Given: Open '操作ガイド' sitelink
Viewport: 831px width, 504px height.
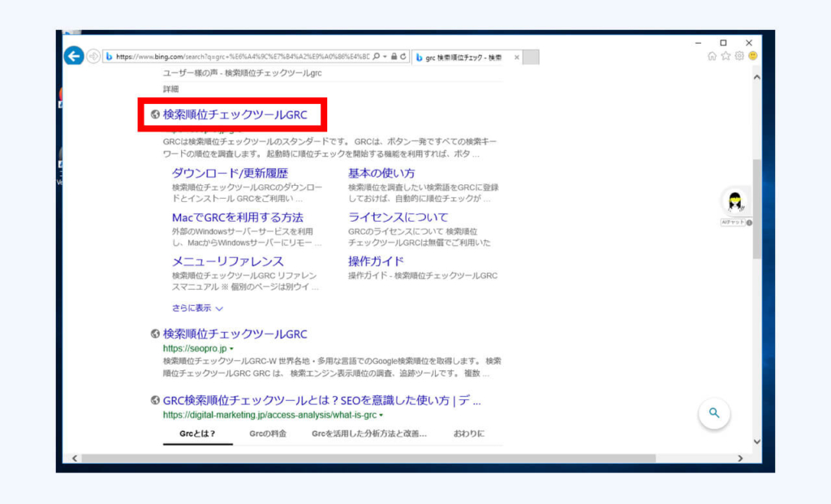Looking at the screenshot, I should [x=376, y=261].
